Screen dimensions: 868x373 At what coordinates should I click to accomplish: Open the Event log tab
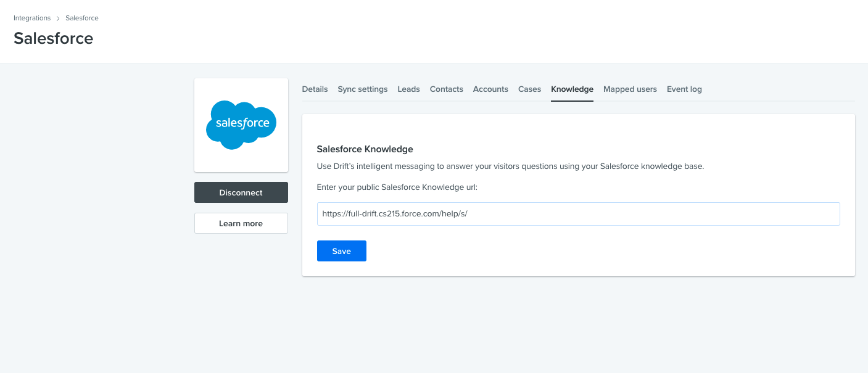[x=684, y=89]
